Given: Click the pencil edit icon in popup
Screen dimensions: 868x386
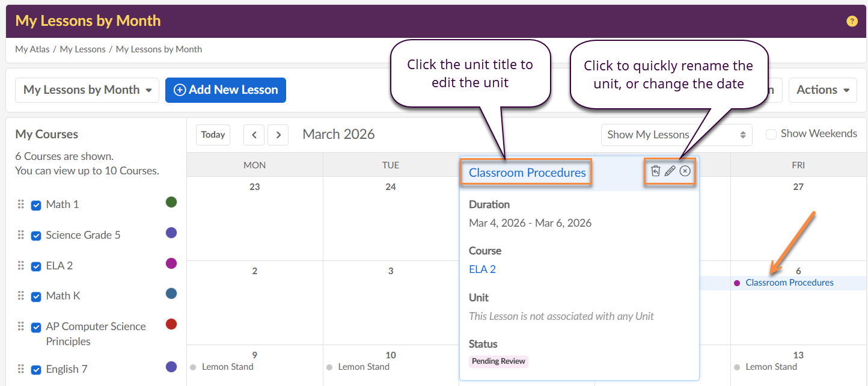Looking at the screenshot, I should (x=670, y=171).
